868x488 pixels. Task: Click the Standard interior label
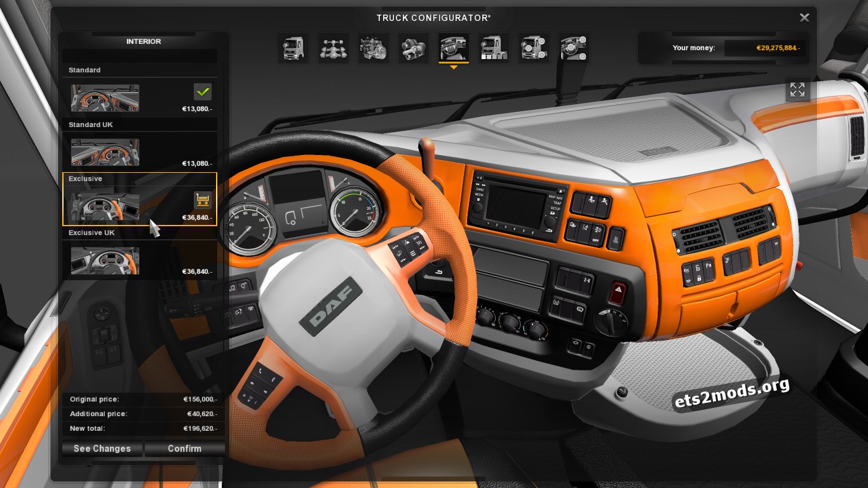[x=85, y=70]
